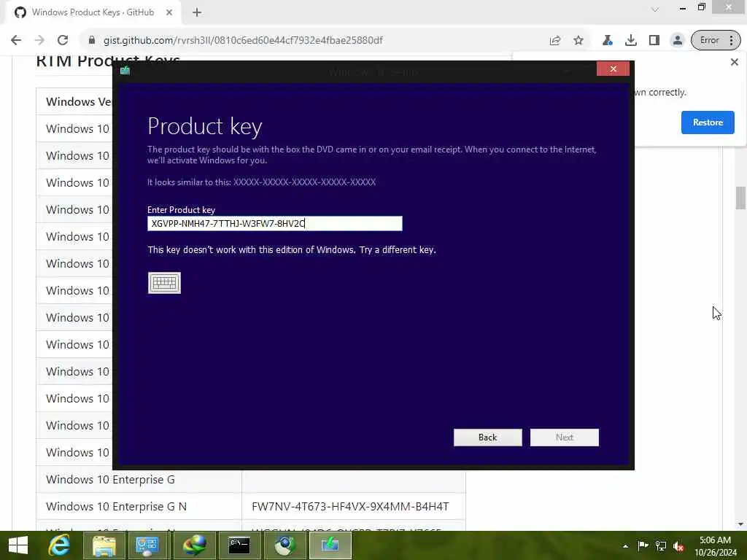
Task: Open the browser downloads panel
Action: click(631, 41)
